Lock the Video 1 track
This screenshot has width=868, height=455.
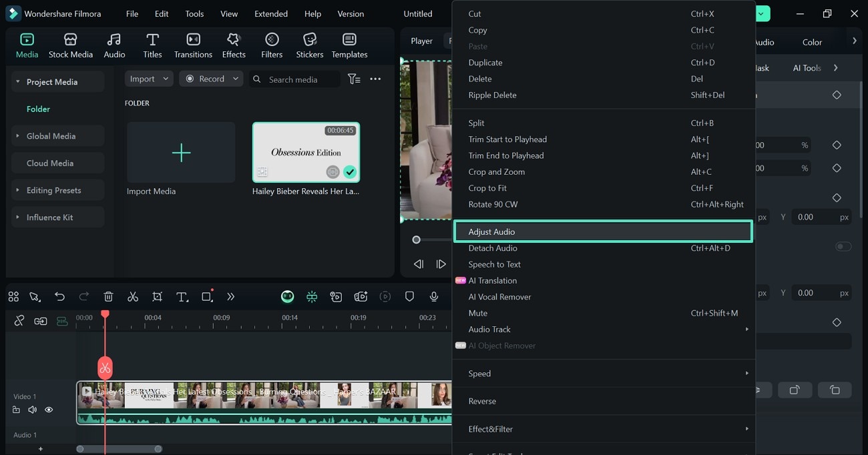click(x=16, y=409)
